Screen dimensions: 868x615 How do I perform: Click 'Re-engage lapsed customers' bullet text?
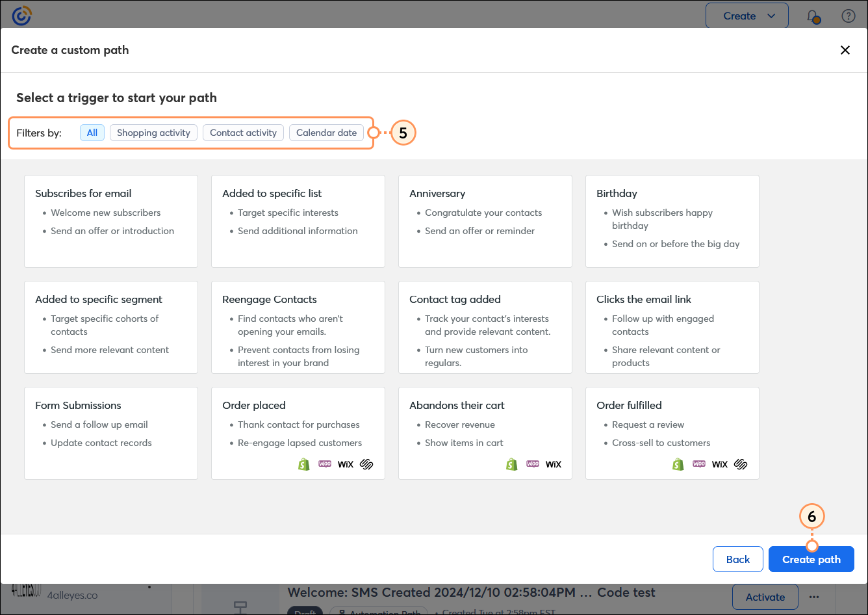pos(300,443)
